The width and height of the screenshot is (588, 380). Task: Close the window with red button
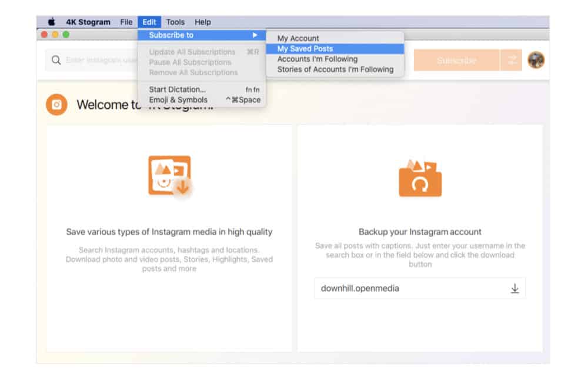tap(44, 35)
